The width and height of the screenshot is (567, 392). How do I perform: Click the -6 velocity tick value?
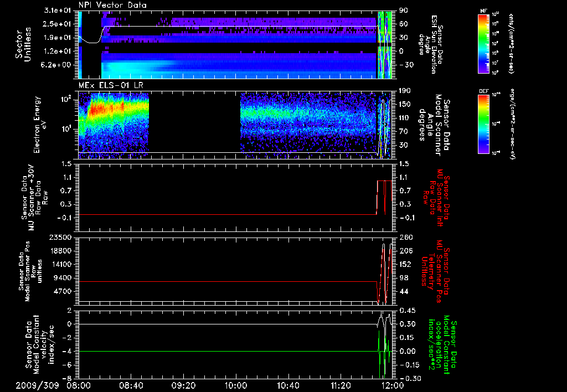pyautogui.click(x=67, y=365)
